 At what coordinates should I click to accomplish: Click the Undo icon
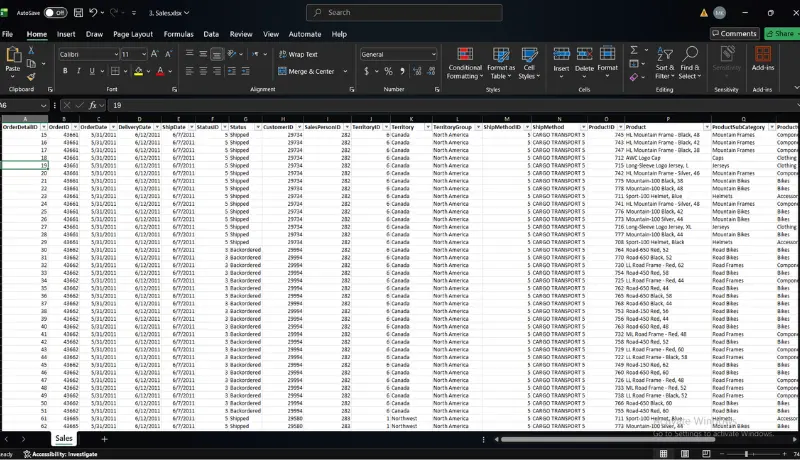(x=93, y=13)
